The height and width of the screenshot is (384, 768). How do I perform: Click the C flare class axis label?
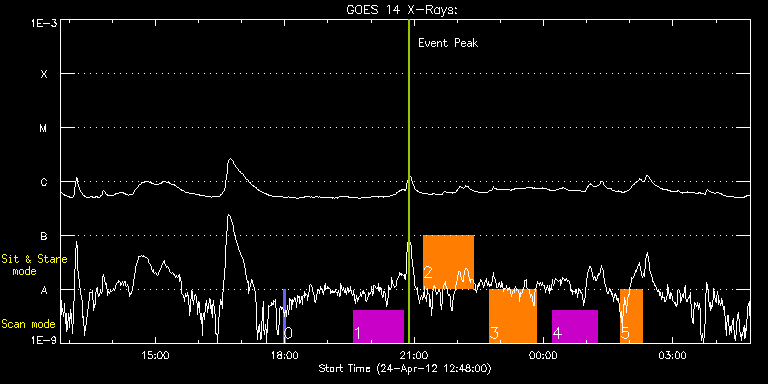tap(44, 183)
